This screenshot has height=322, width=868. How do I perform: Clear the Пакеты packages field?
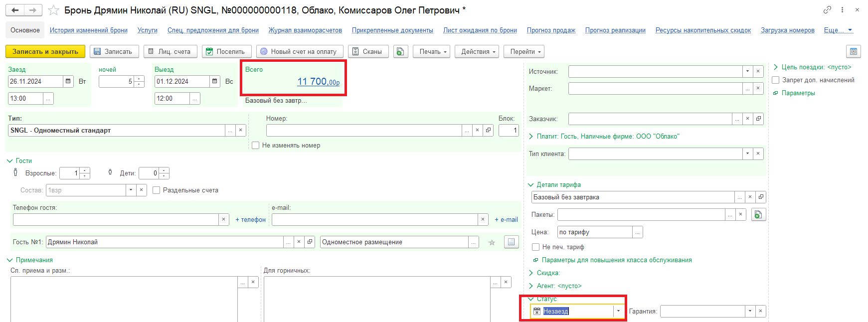[741, 214]
